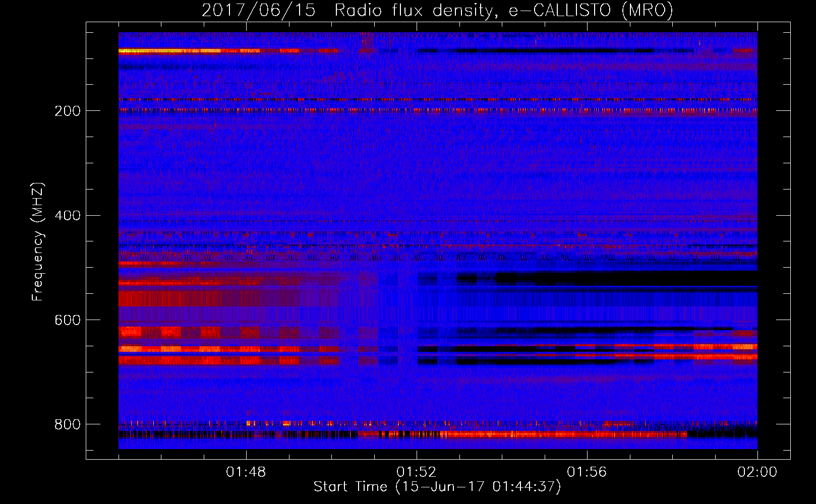Click the 01:48 time tick label
The image size is (816, 504).
(246, 472)
